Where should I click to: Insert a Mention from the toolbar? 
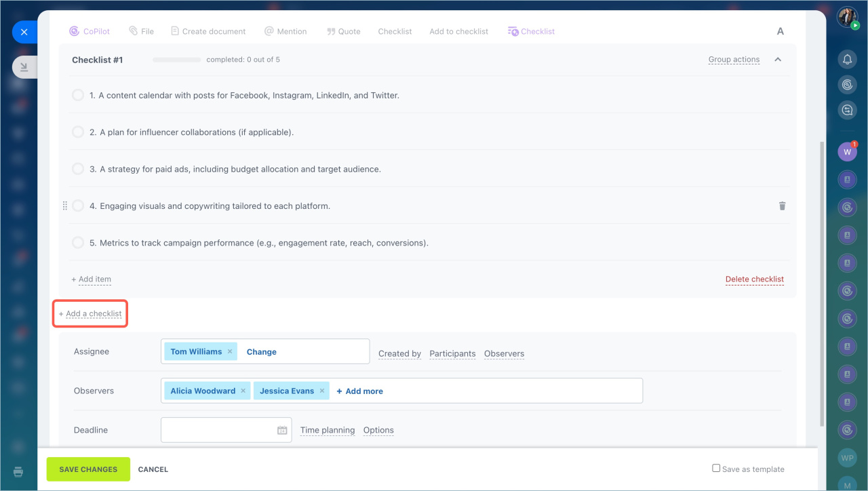click(x=285, y=31)
